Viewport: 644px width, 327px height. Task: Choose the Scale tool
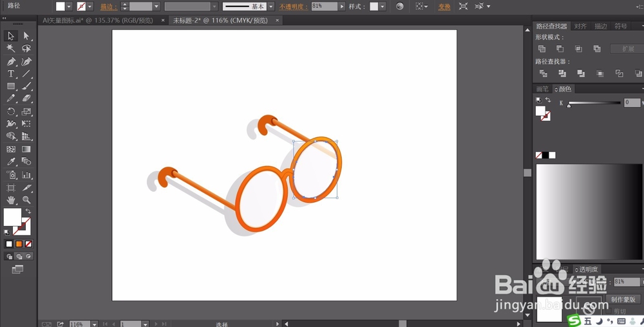26,111
